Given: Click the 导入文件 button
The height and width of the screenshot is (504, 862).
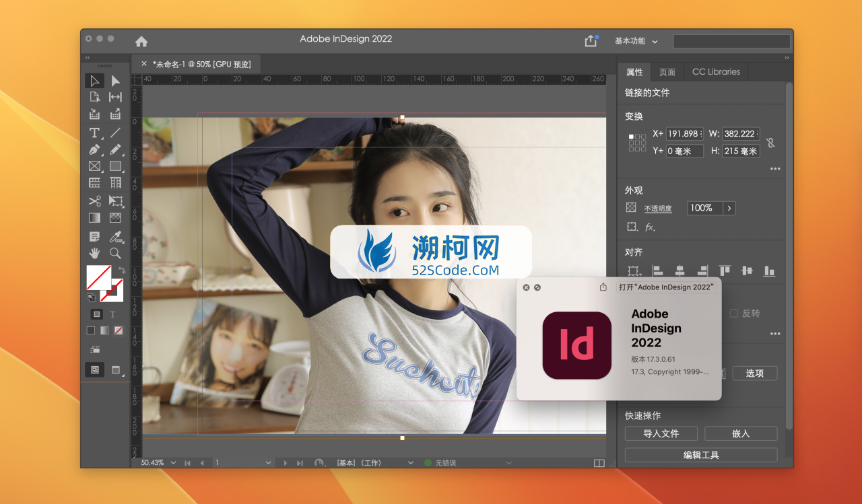Looking at the screenshot, I should 661,433.
